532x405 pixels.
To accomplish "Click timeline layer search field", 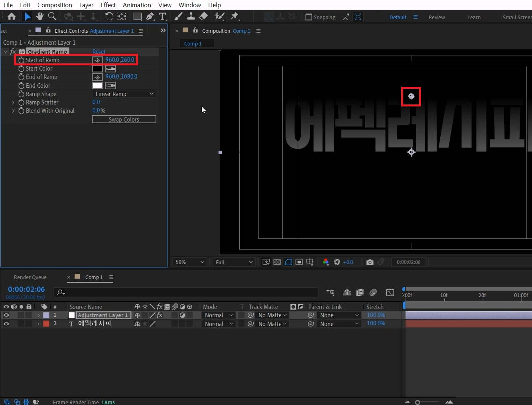I will [x=186, y=292].
